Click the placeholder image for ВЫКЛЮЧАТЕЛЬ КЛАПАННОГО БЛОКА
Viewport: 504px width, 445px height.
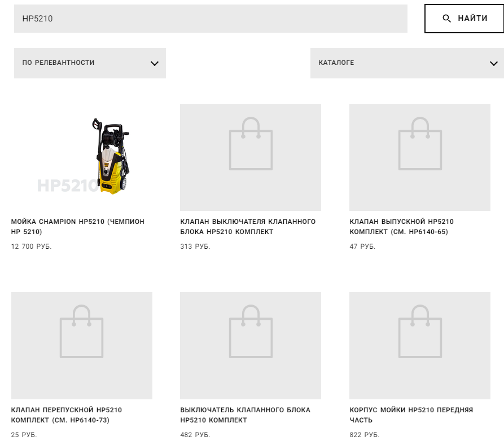(251, 345)
